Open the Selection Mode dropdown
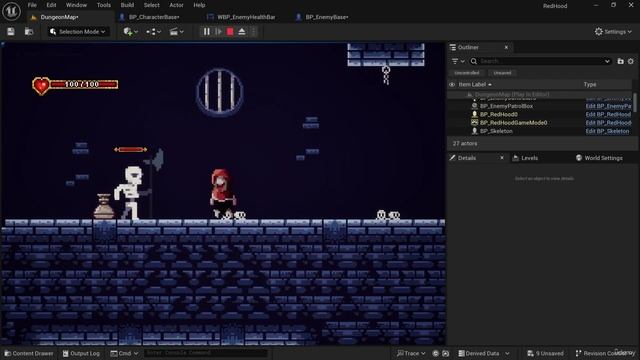640x360 pixels. [x=78, y=31]
